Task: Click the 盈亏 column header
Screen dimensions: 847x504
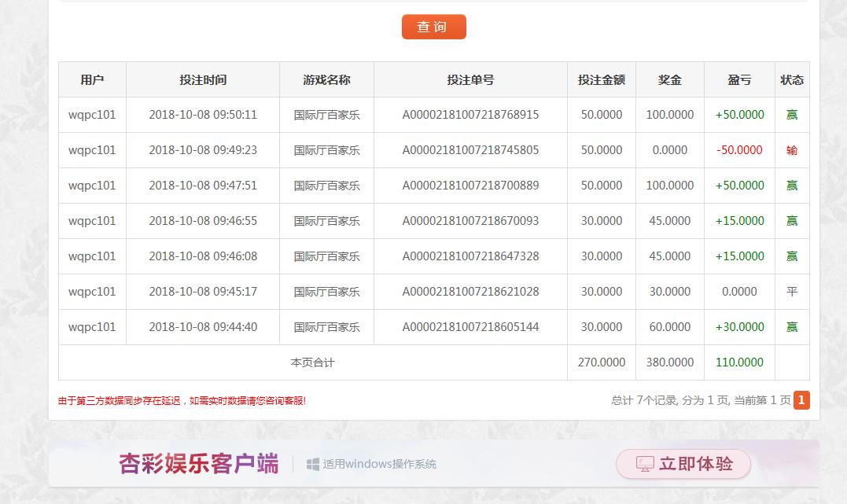Action: pos(739,80)
